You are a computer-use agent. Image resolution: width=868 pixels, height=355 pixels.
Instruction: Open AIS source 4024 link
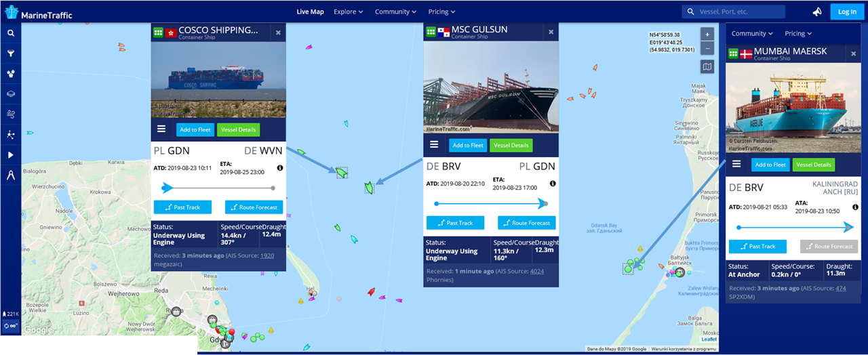pos(537,271)
